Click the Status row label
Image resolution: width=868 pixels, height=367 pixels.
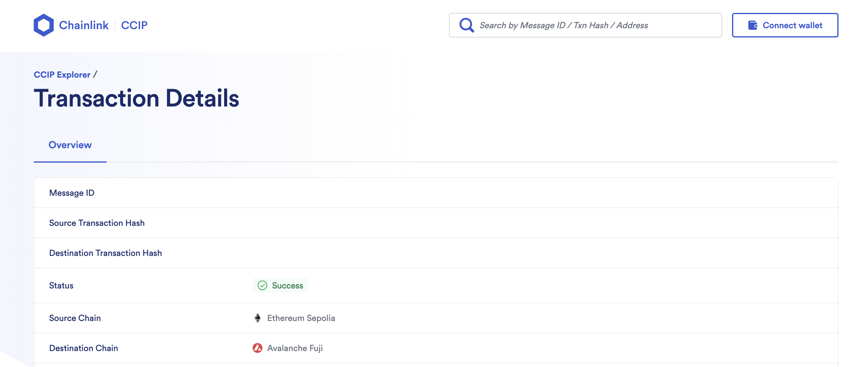click(61, 285)
